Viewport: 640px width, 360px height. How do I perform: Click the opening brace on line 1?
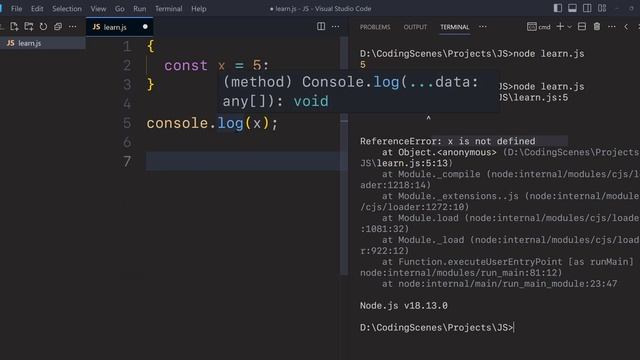pyautogui.click(x=151, y=46)
